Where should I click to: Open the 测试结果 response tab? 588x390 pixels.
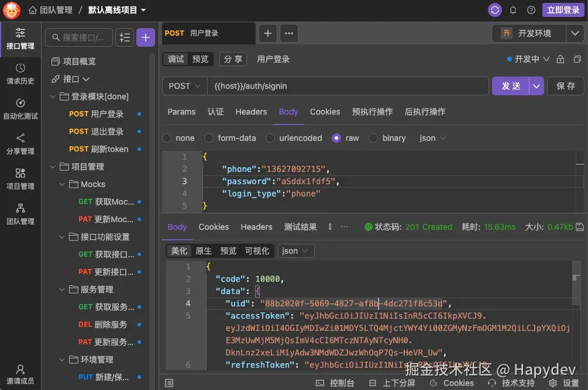pos(300,227)
